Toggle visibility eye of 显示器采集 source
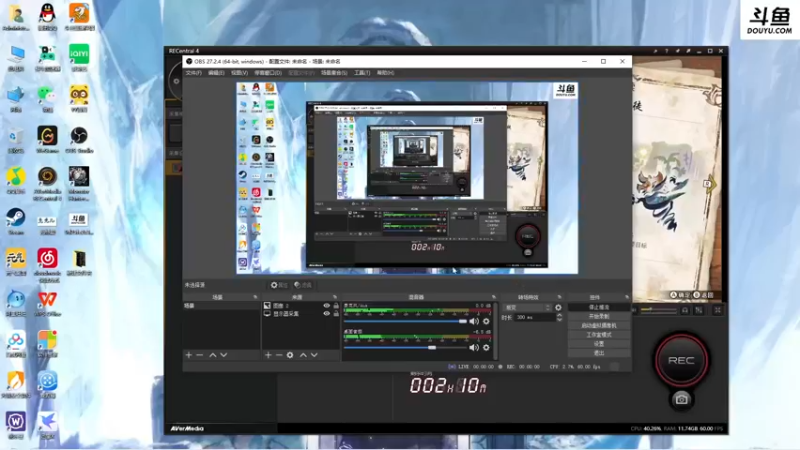 point(327,314)
